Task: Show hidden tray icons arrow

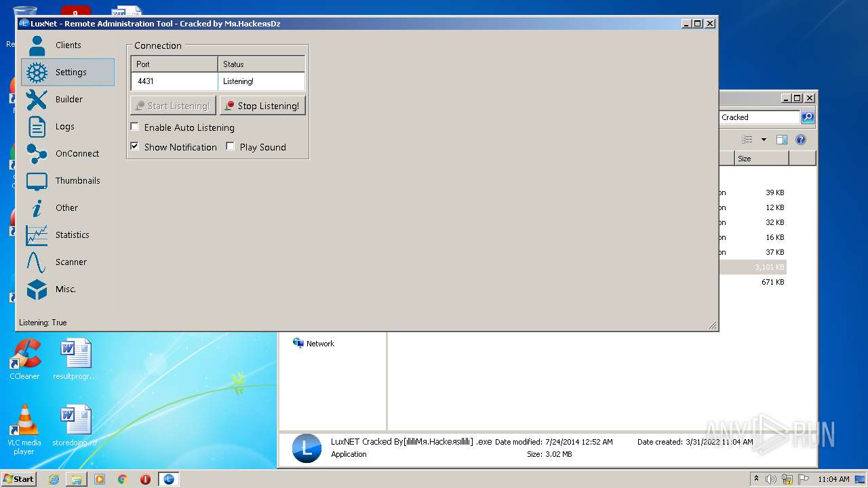Action: tap(756, 479)
